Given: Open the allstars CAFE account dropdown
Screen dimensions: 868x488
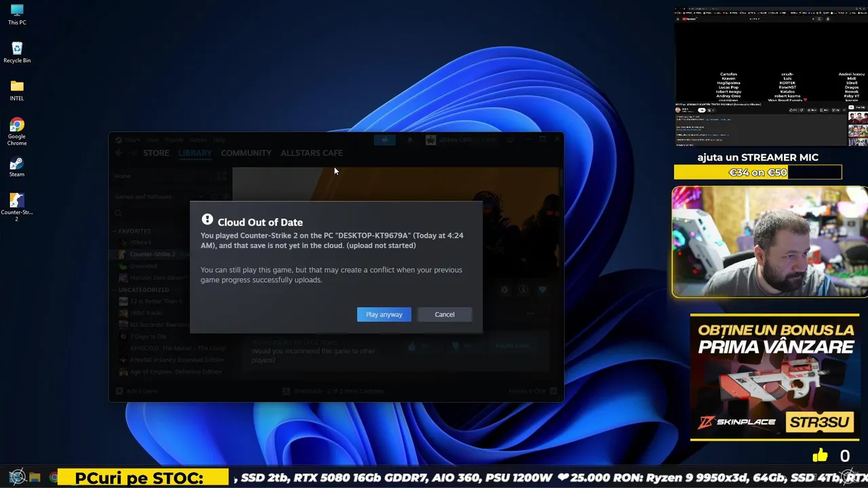Looking at the screenshot, I should tap(461, 140).
